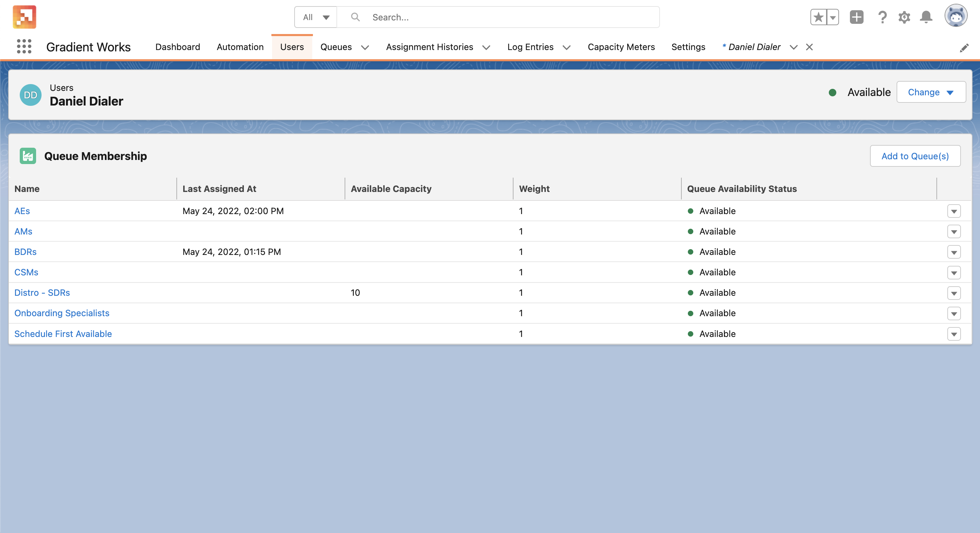Expand the Queues tab chevron menu
The height and width of the screenshot is (533, 980).
point(365,47)
